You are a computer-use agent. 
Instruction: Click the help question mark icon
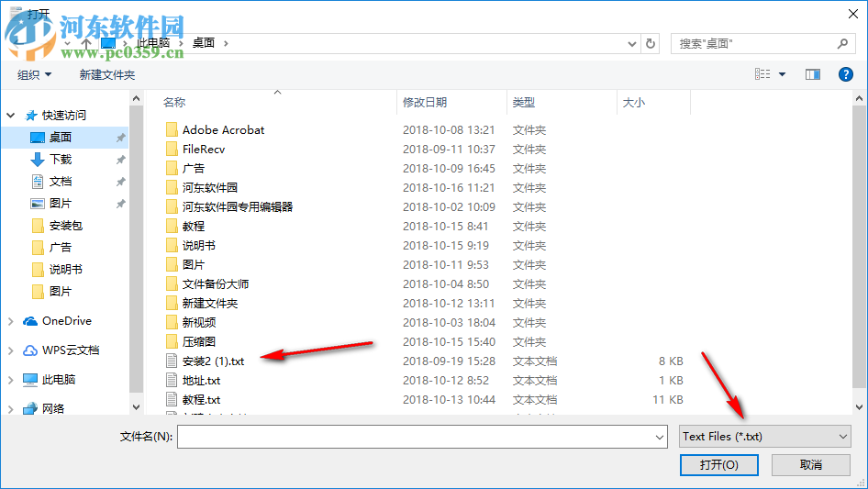845,74
